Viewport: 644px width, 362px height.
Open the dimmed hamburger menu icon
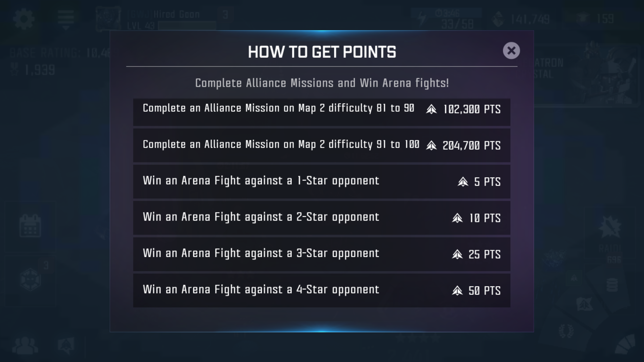point(66,20)
